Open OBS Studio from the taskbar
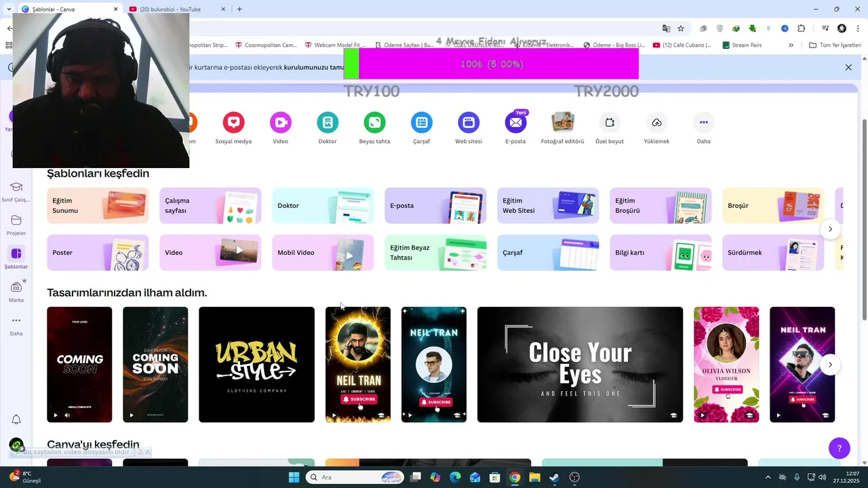The height and width of the screenshot is (488, 868). click(574, 477)
